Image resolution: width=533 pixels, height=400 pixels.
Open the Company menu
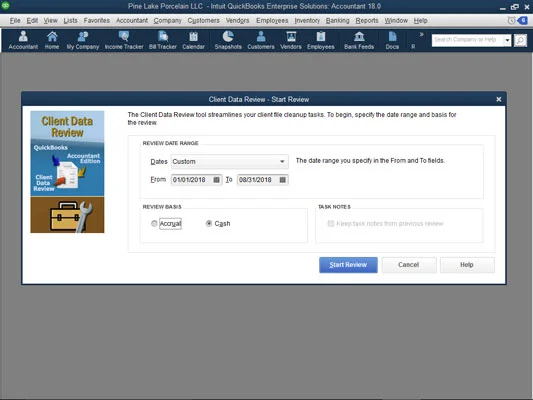point(168,20)
